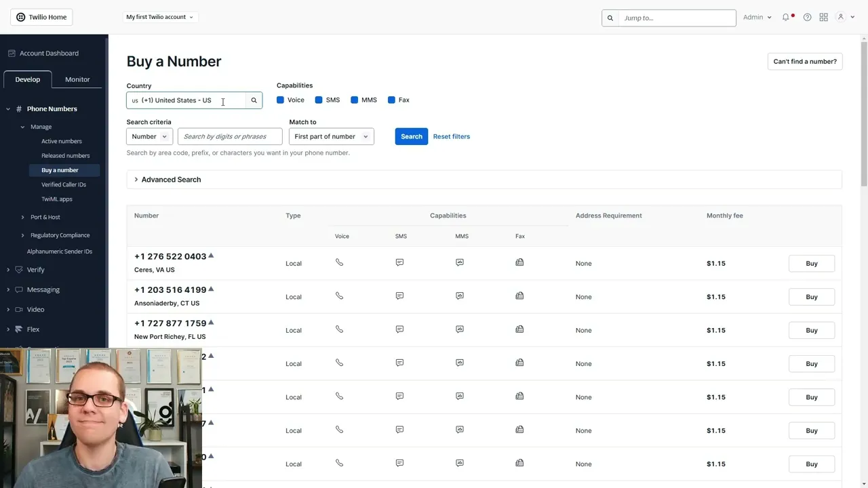Click the Jump to search field

pos(677,18)
